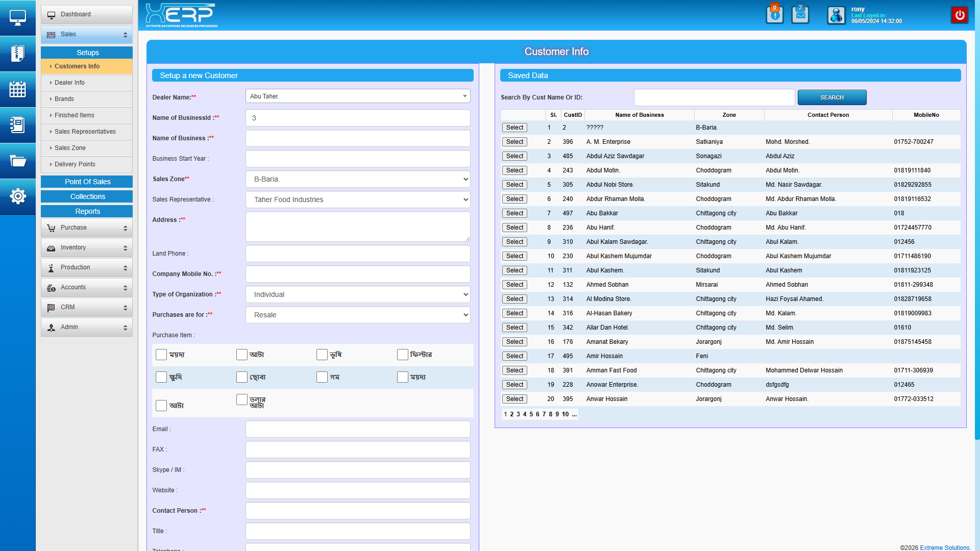Enable the ছোবা purchase item checkbox
980x551 pixels.
click(242, 377)
